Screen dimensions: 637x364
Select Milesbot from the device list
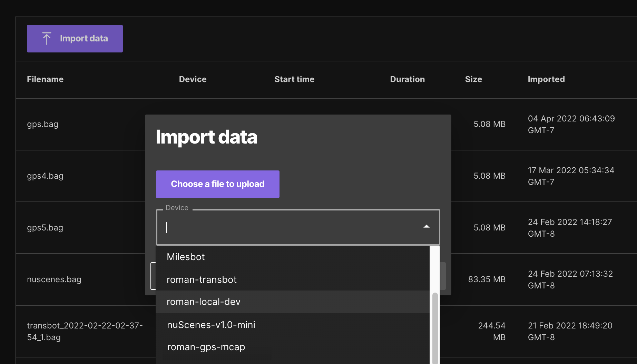(186, 256)
